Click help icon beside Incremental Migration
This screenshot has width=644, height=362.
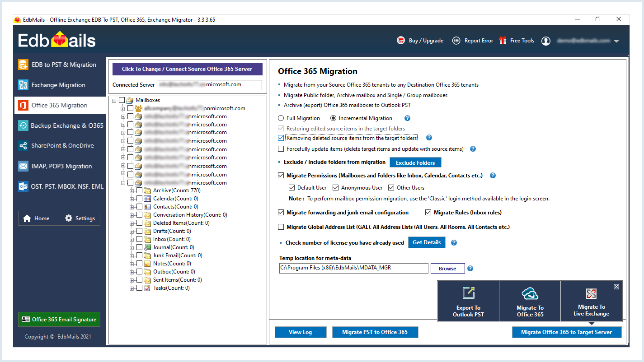point(407,118)
